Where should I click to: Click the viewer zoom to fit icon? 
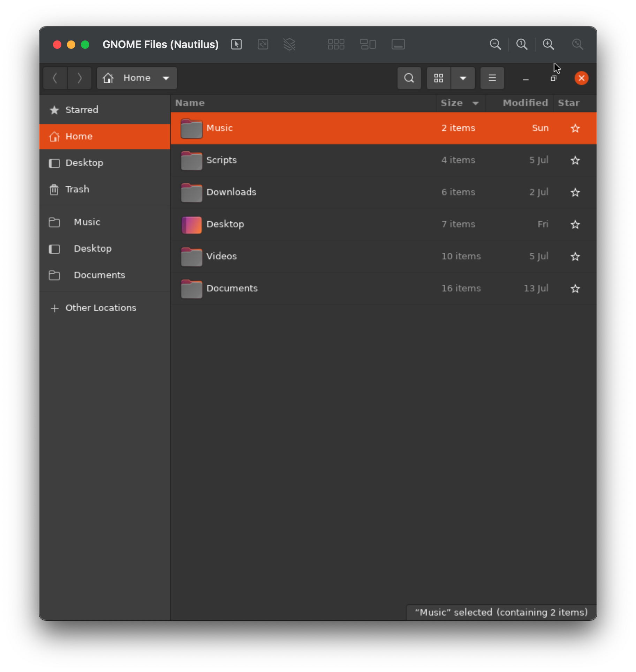point(577,44)
